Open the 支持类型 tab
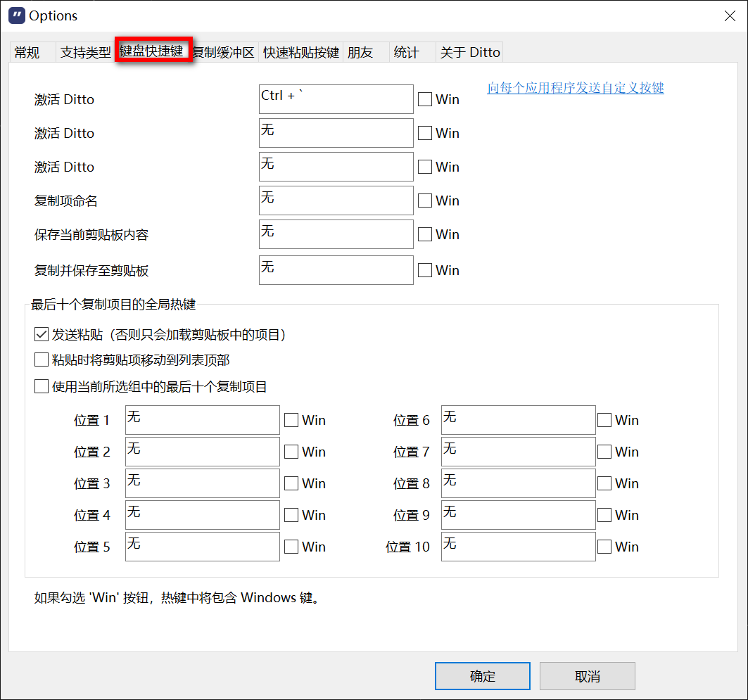 coord(85,53)
